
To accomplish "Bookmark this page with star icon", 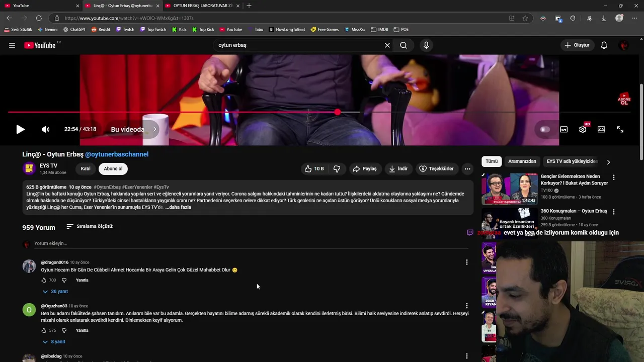I will (525, 18).
